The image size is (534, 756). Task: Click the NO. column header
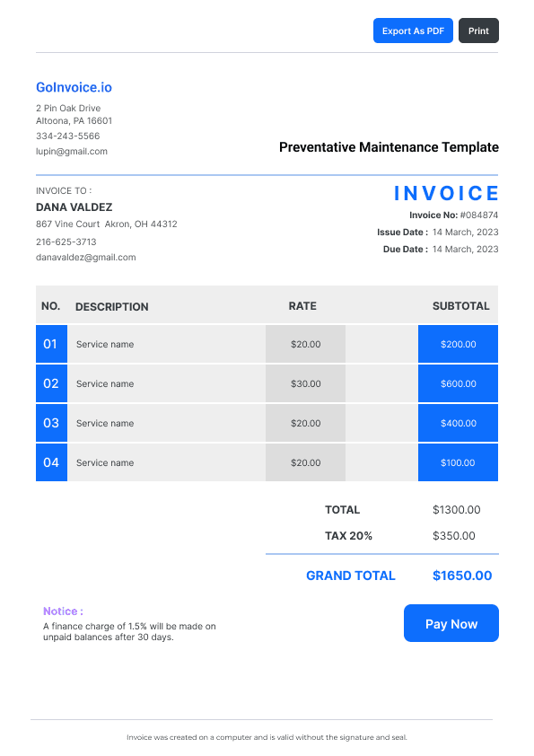(50, 306)
